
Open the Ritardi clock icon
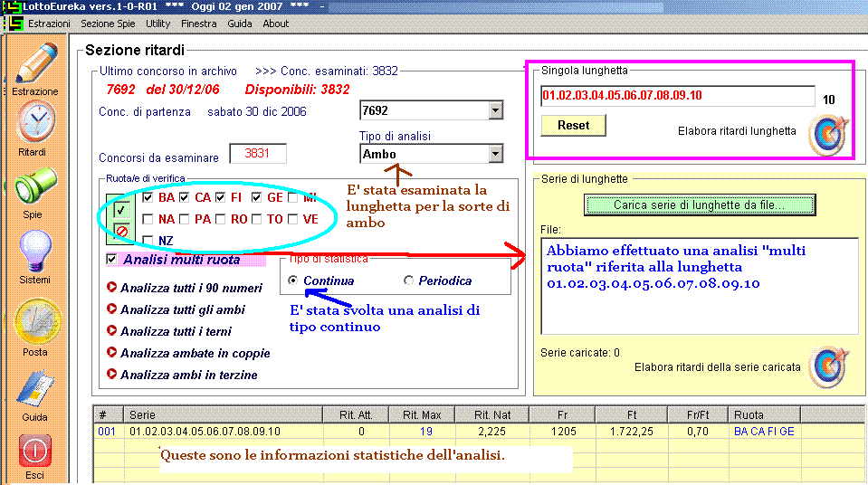tap(35, 123)
